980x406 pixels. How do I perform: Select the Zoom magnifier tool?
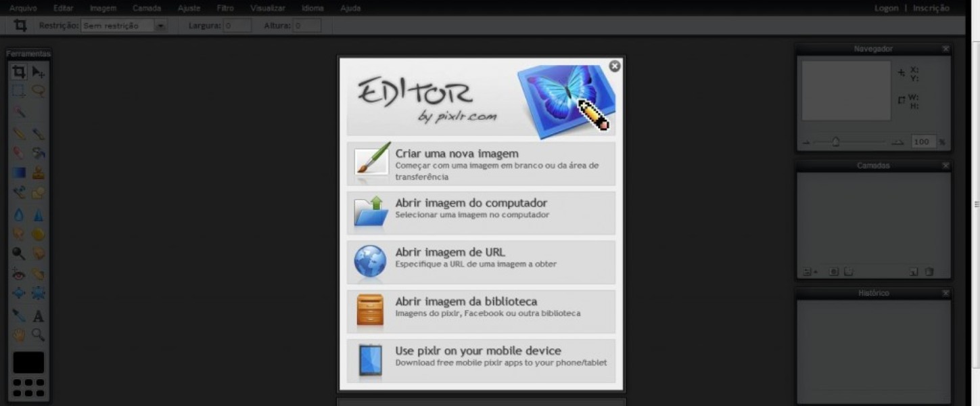(x=39, y=334)
